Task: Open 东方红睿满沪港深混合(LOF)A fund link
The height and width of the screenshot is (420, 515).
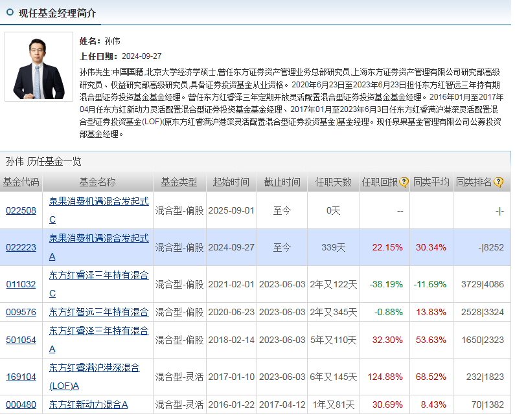Action: 95,377
